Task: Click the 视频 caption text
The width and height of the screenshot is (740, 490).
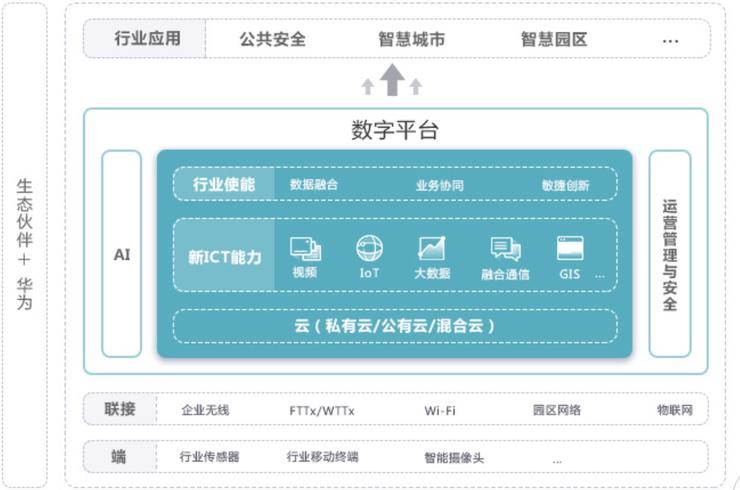Action: [x=305, y=272]
